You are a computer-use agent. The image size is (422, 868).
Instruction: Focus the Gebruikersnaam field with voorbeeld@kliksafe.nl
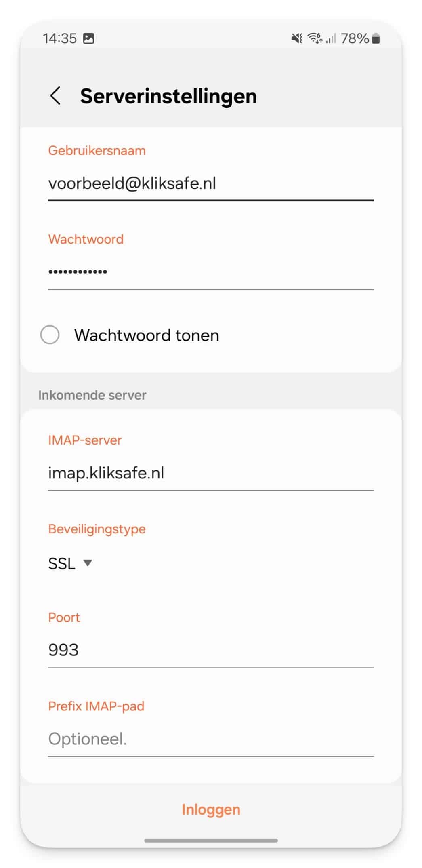(211, 184)
